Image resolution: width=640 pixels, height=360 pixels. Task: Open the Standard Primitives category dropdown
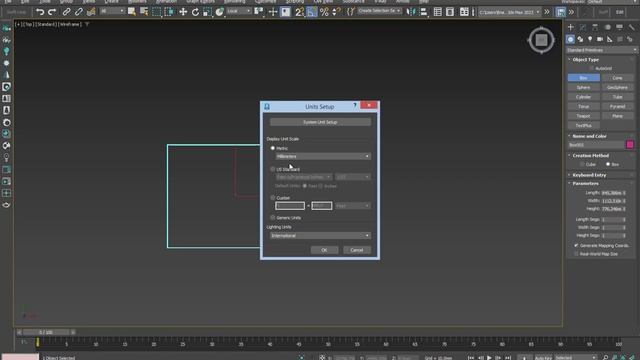click(x=601, y=50)
